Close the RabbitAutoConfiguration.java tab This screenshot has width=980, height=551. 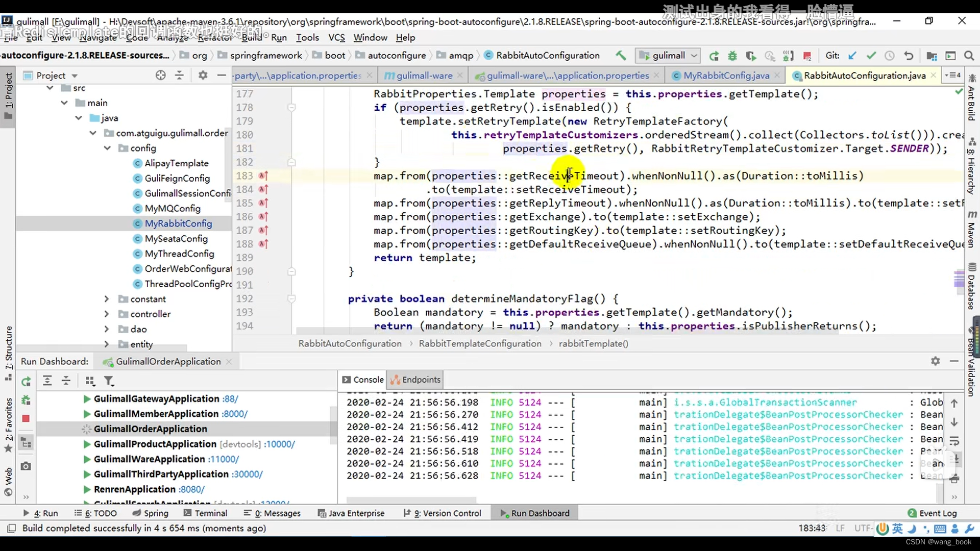(x=934, y=75)
